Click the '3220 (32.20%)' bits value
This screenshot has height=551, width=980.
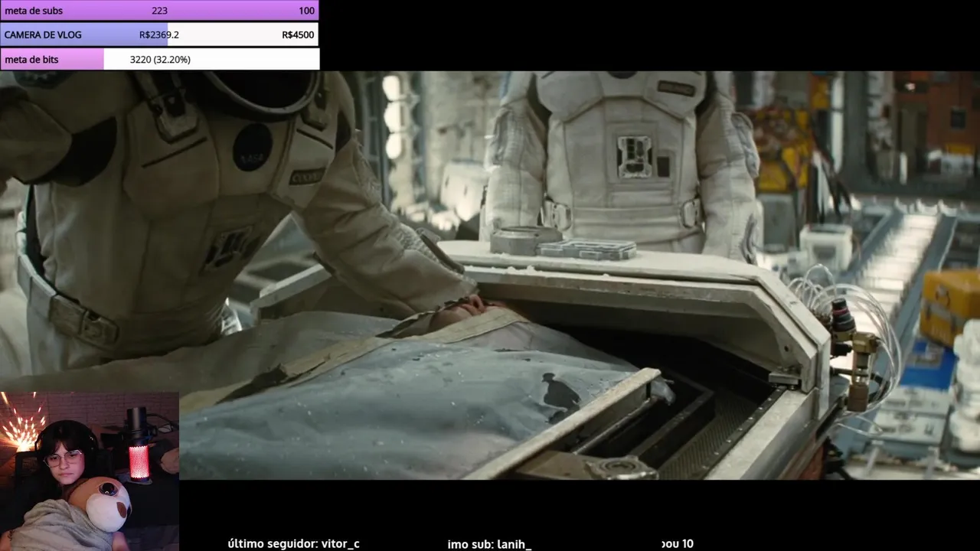click(160, 59)
